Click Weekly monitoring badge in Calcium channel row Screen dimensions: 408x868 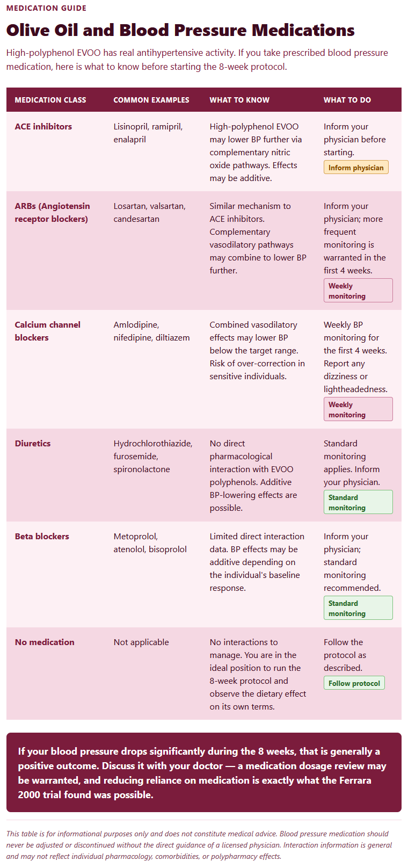[358, 409]
